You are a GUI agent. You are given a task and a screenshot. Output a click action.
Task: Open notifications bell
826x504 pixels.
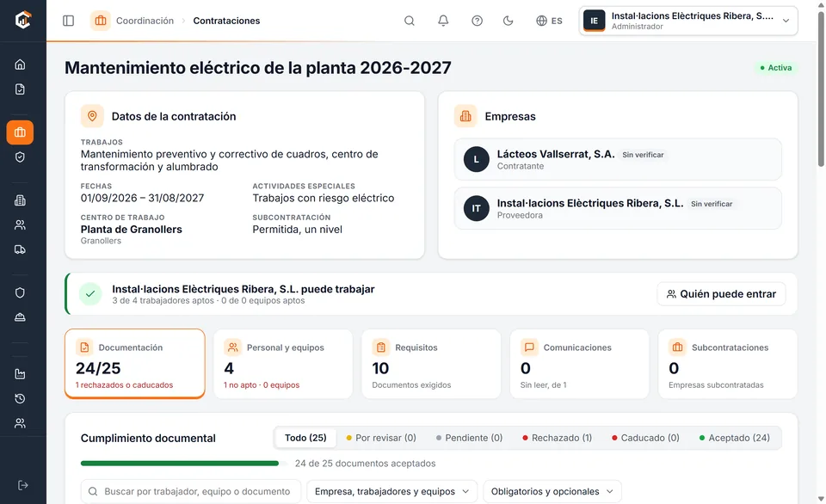pyautogui.click(x=444, y=21)
